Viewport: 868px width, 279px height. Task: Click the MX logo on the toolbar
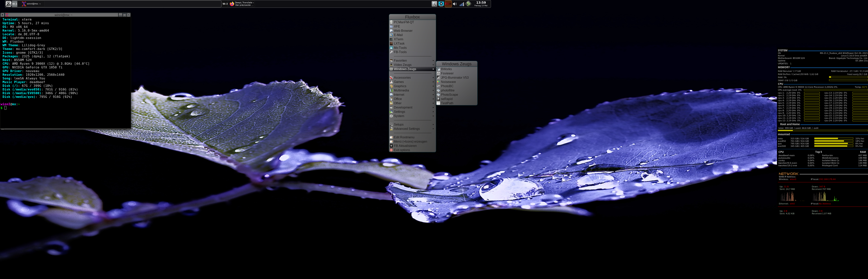tap(8, 4)
